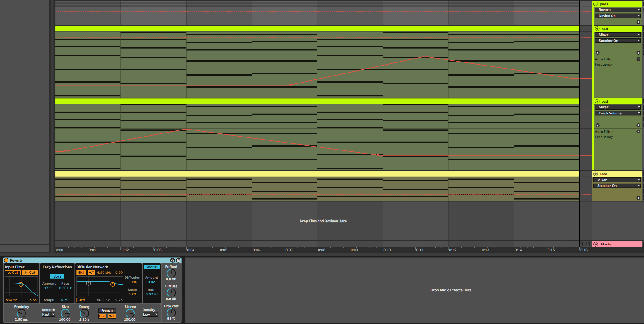The width and height of the screenshot is (644, 324).
Task: Disable the Hi Cut input filter
Action: click(30, 273)
